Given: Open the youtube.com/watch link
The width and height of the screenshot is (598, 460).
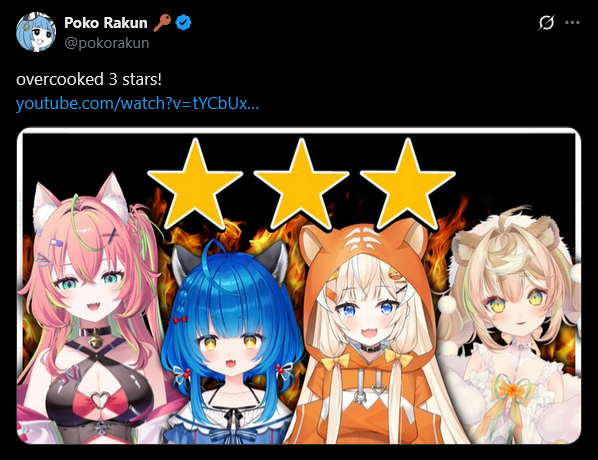Looking at the screenshot, I should click(137, 103).
